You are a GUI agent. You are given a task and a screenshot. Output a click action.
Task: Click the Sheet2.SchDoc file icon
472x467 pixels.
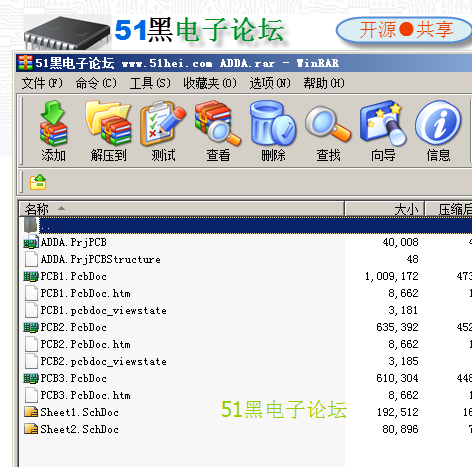pyautogui.click(x=31, y=429)
